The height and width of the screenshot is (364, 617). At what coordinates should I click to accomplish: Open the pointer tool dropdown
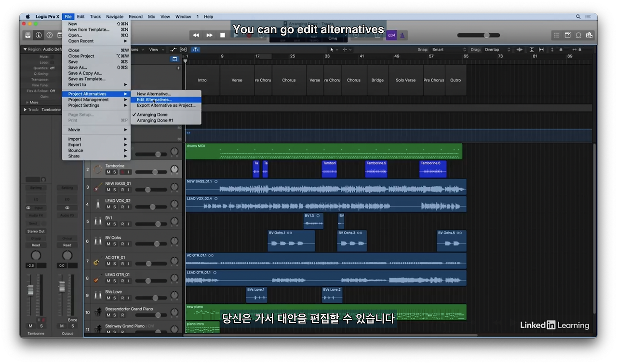(334, 50)
